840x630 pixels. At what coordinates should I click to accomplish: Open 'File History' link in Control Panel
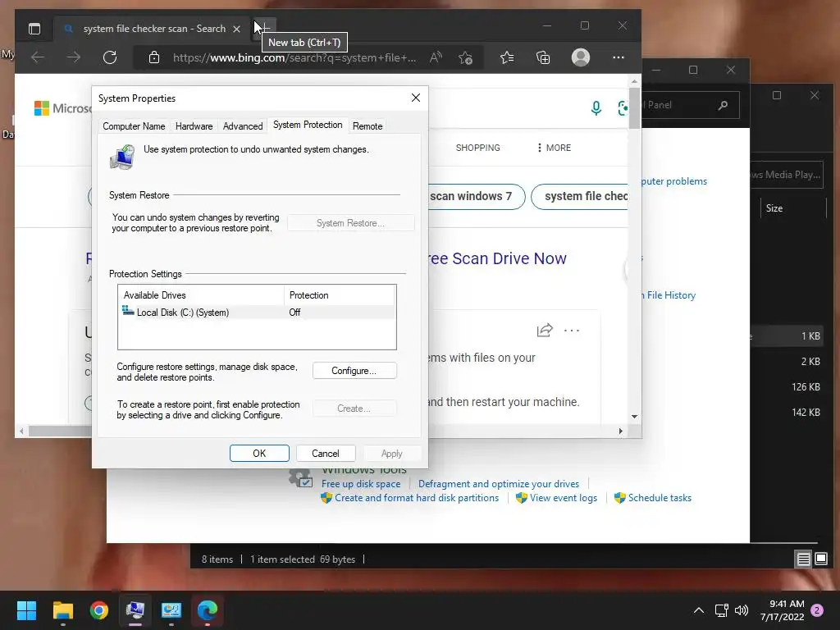(671, 295)
